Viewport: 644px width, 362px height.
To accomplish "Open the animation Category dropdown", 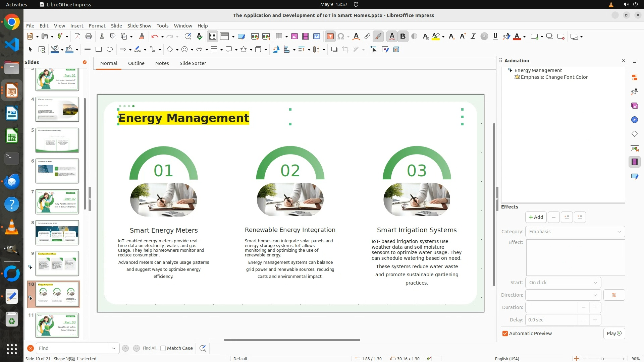I will tap(575, 232).
